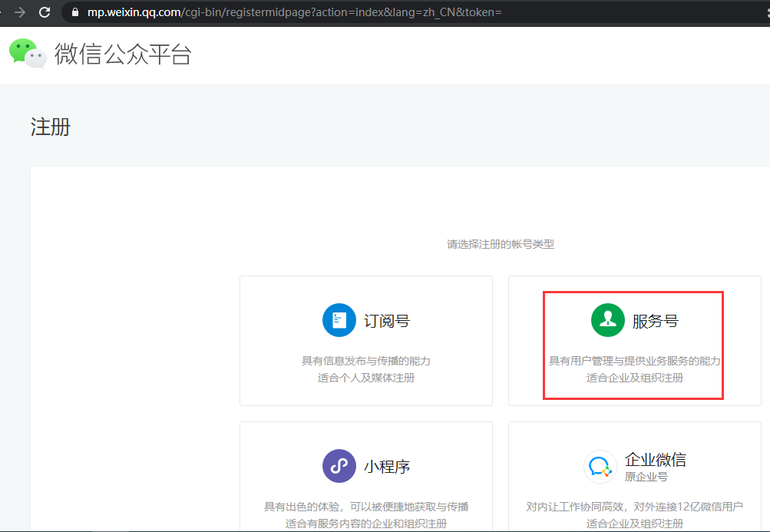Viewport: 770px width, 532px height.
Task: Click text 适合个人及媒体注册
Action: pyautogui.click(x=366, y=378)
